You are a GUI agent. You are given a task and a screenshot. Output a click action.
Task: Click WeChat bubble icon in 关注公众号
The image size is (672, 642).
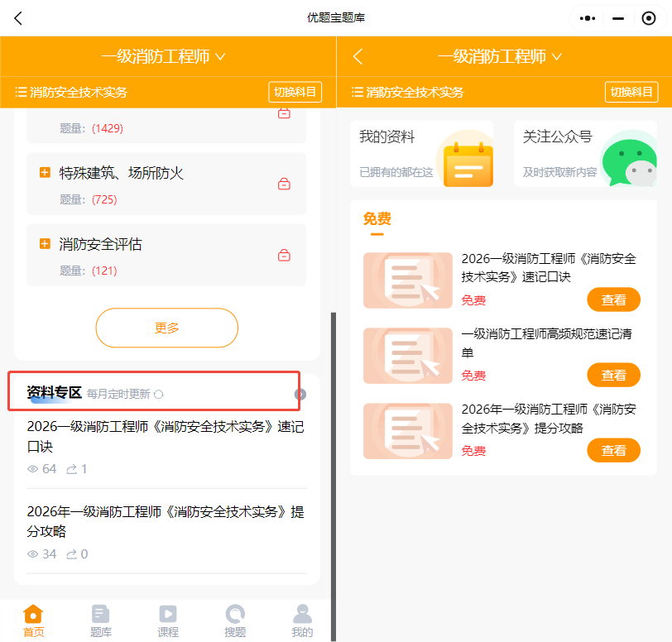coord(630,162)
